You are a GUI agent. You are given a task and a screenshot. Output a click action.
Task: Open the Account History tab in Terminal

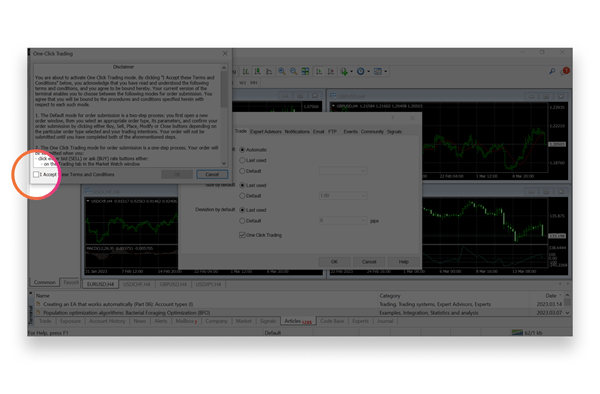[x=107, y=321]
